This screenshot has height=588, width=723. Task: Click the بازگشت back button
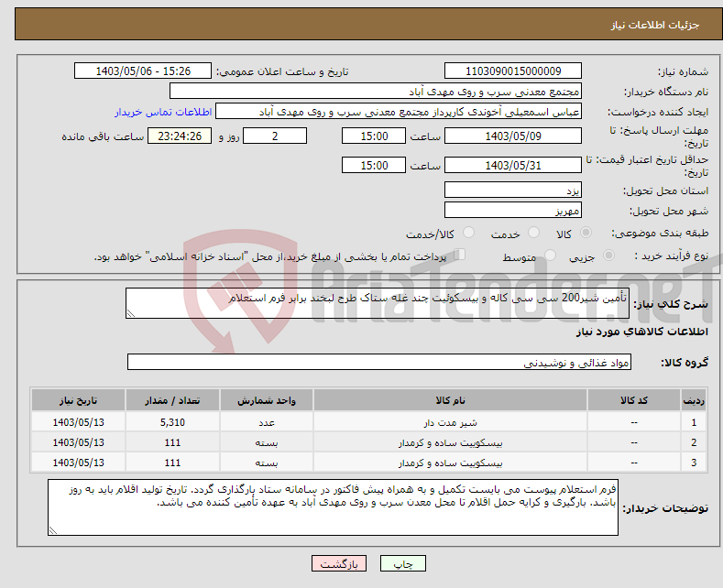click(x=339, y=563)
